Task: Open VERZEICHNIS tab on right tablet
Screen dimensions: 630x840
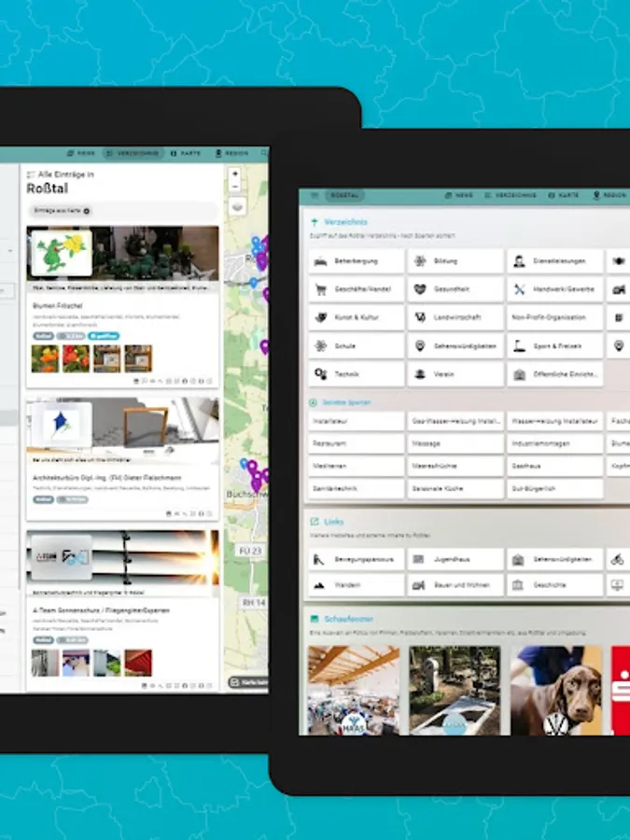Action: pyautogui.click(x=511, y=196)
